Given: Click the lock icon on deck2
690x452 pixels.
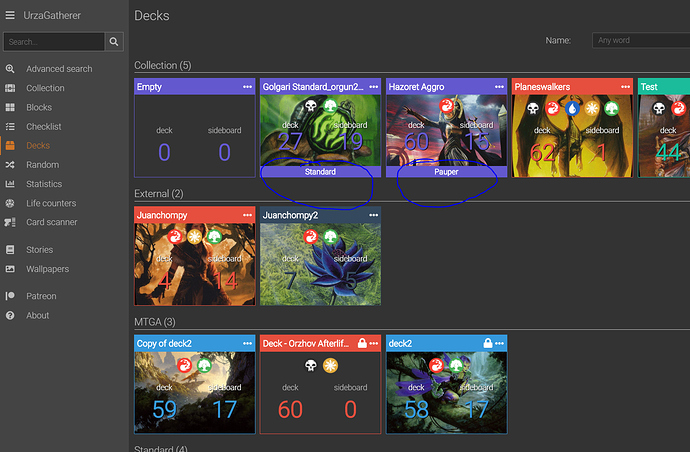Looking at the screenshot, I should (x=488, y=343).
